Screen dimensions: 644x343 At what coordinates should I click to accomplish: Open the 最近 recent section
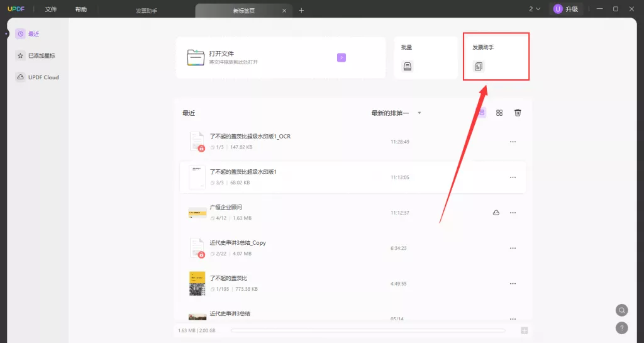click(x=35, y=34)
